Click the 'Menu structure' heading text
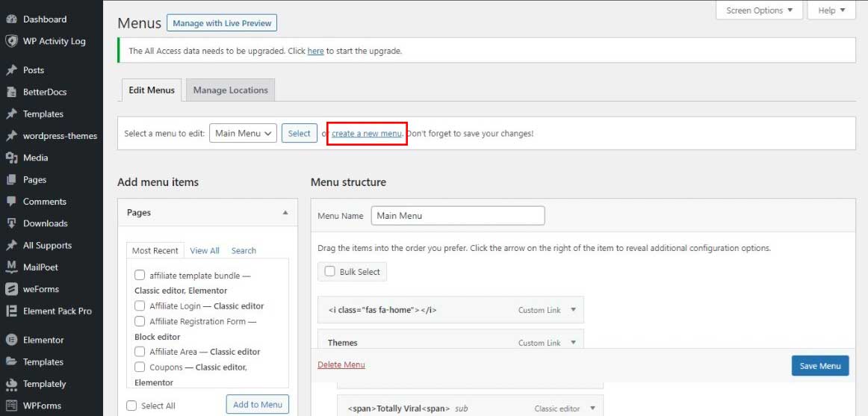Viewport: 868px width, 416px height. [348, 182]
